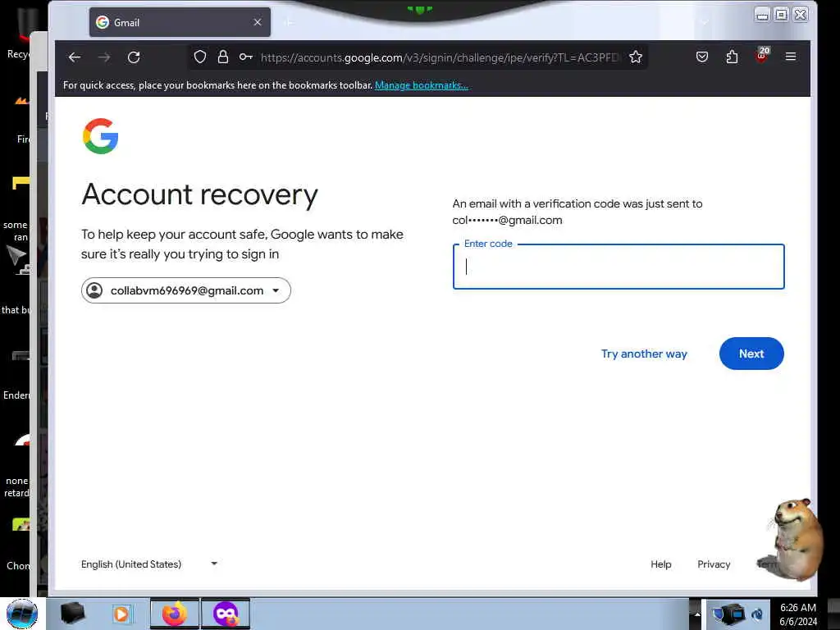840x630 pixels.
Task: Open the Firefox hamburger menu
Action: point(791,57)
